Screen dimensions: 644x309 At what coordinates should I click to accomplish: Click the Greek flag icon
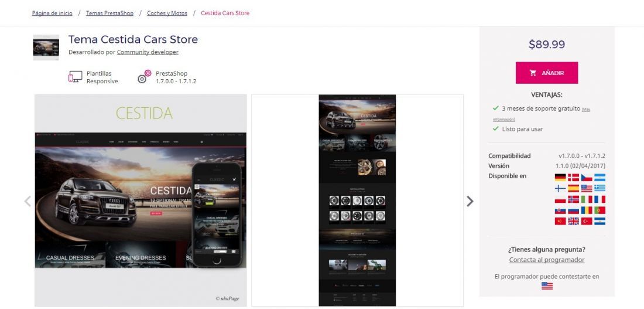click(600, 188)
